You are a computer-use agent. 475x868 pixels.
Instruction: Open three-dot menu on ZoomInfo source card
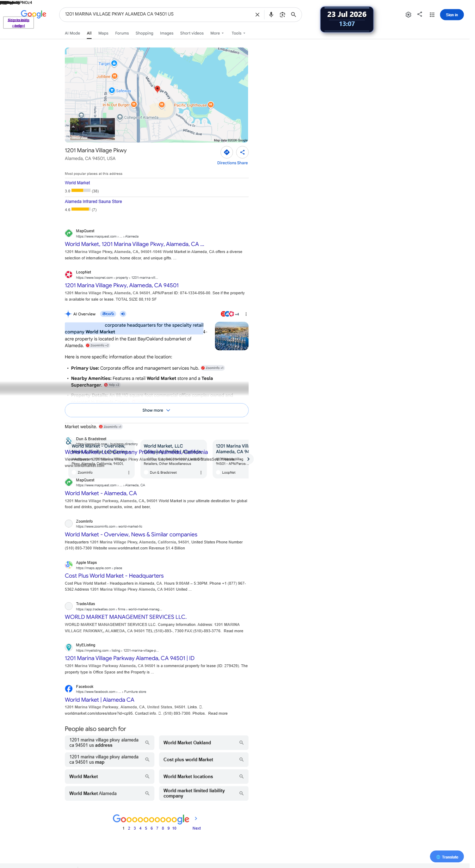coord(129,473)
